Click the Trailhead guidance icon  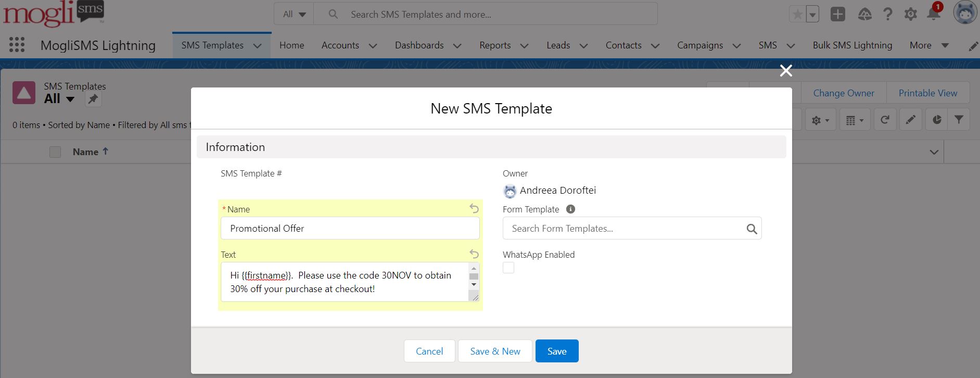pyautogui.click(x=864, y=14)
